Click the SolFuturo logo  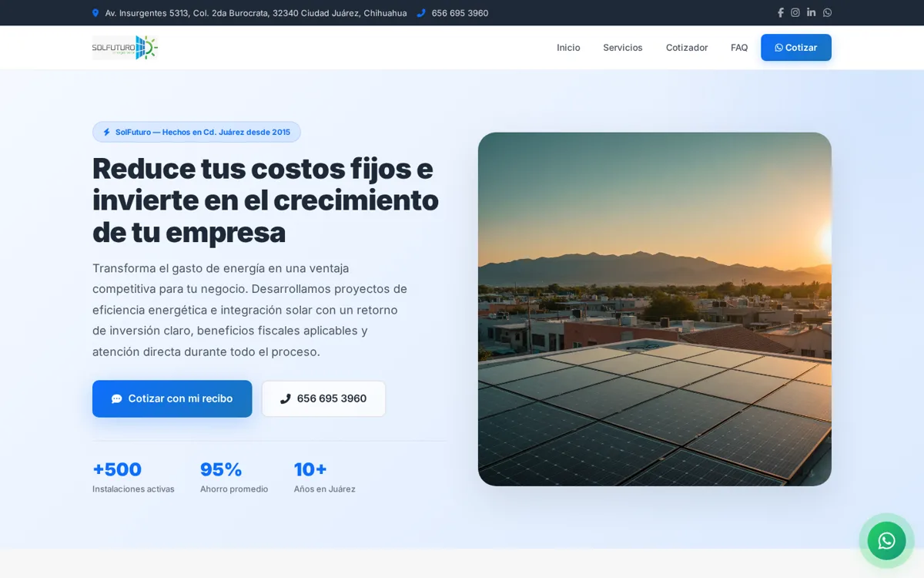(x=125, y=48)
